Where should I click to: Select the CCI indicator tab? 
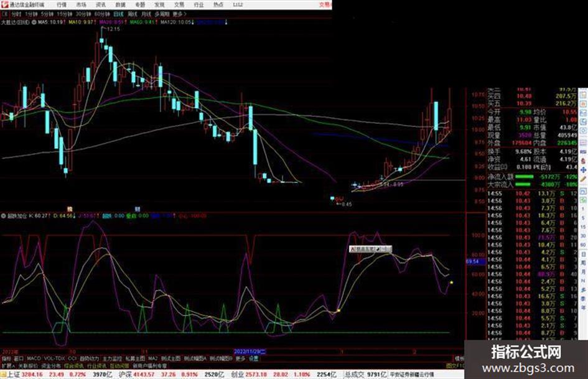[72, 358]
